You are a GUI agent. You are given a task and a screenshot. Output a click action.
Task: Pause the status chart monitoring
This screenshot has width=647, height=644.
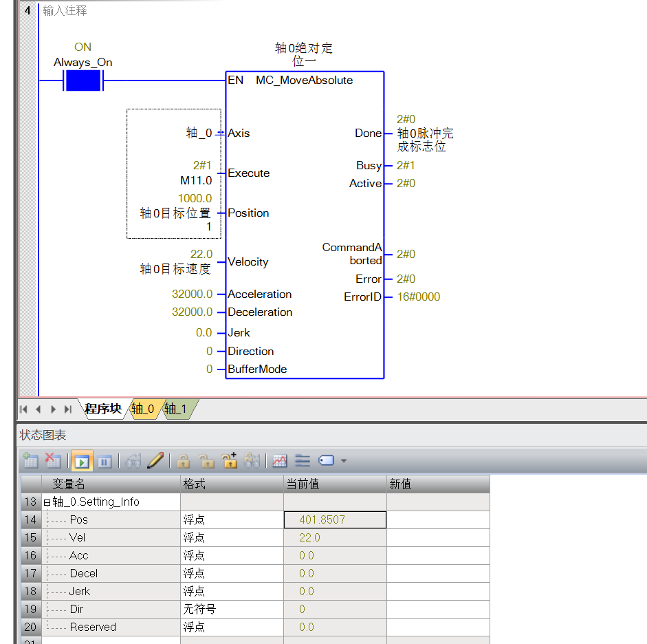(104, 460)
